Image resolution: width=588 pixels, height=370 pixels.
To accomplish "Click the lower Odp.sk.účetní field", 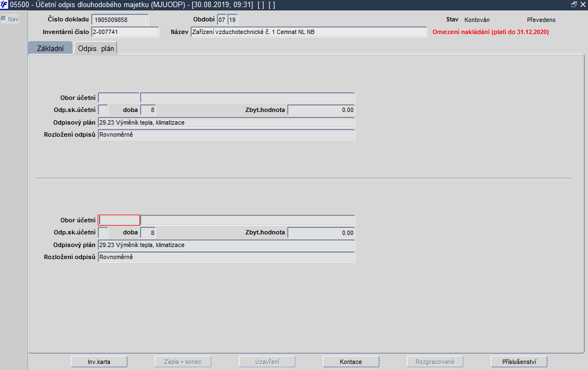I will pos(103,232).
